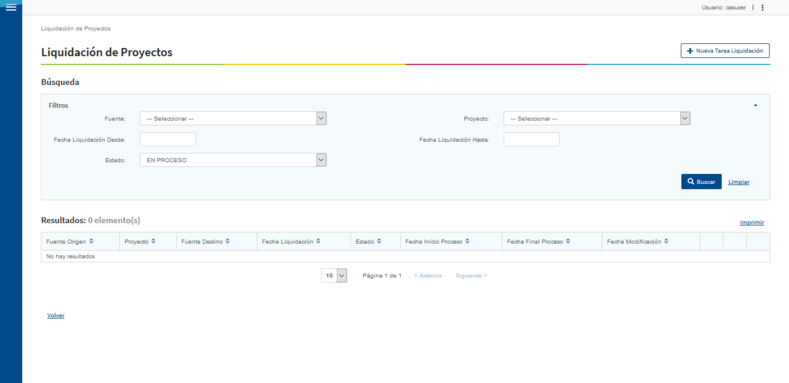Open the page size dropdown showing 10
The height and width of the screenshot is (383, 789).
[334, 276]
